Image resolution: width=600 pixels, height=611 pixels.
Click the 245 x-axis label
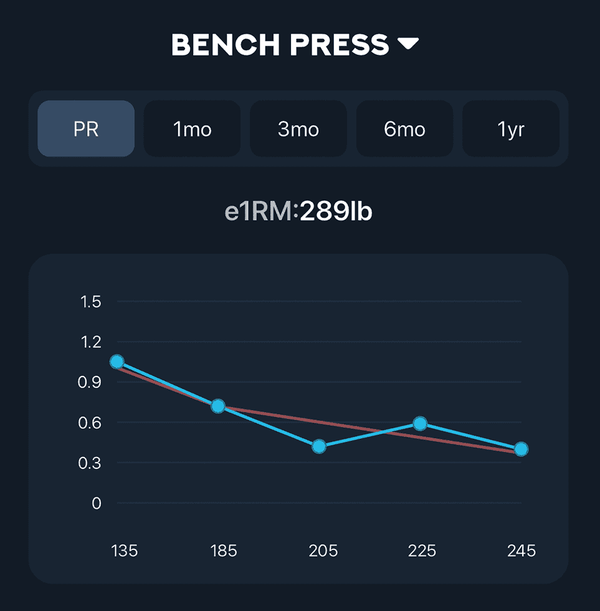pos(521,551)
